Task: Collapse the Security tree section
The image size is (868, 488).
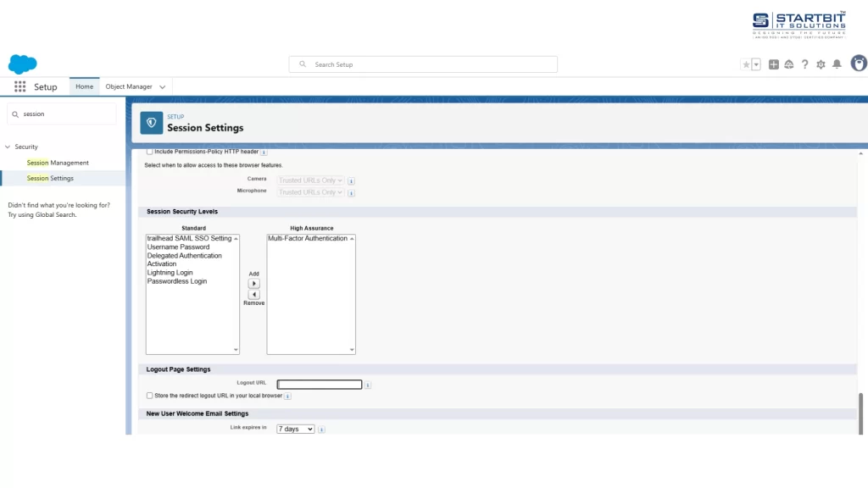Action: [x=8, y=147]
